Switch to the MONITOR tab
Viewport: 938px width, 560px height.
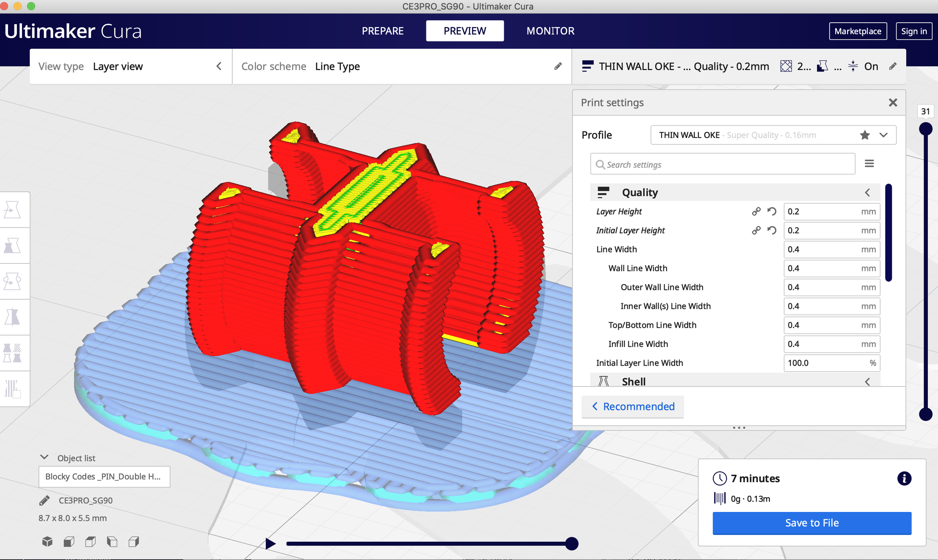pyautogui.click(x=550, y=31)
